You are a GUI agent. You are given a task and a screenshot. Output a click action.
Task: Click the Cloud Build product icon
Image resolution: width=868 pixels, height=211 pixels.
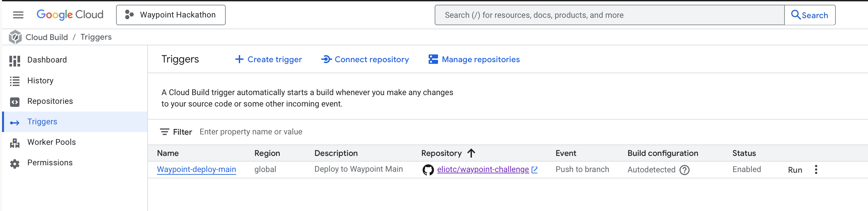pos(15,37)
